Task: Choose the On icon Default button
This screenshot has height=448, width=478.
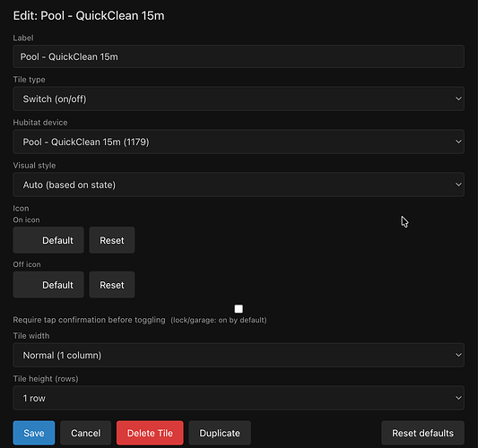Action: click(48, 240)
